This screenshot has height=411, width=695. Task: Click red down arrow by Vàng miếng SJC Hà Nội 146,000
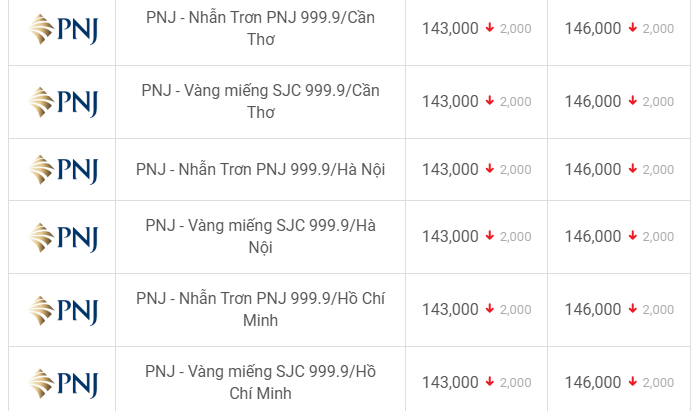633,236
